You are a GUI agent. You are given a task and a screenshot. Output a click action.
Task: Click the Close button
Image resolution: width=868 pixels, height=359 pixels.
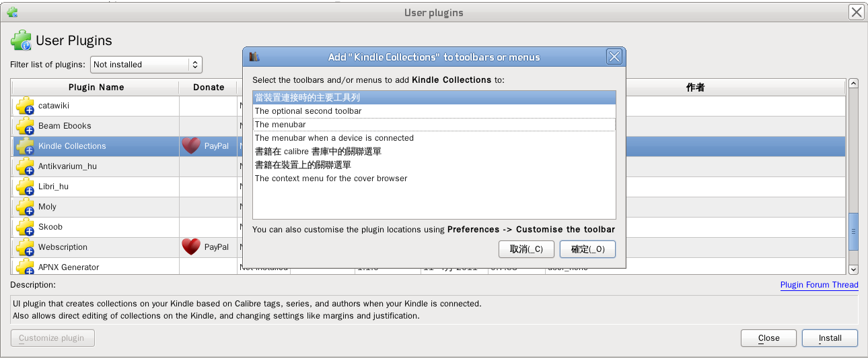[x=768, y=338]
